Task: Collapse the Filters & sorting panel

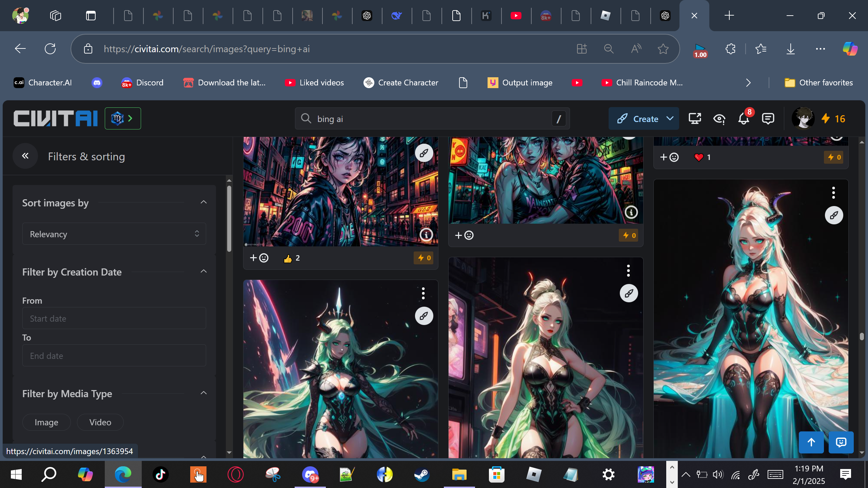Action: coord(25,156)
